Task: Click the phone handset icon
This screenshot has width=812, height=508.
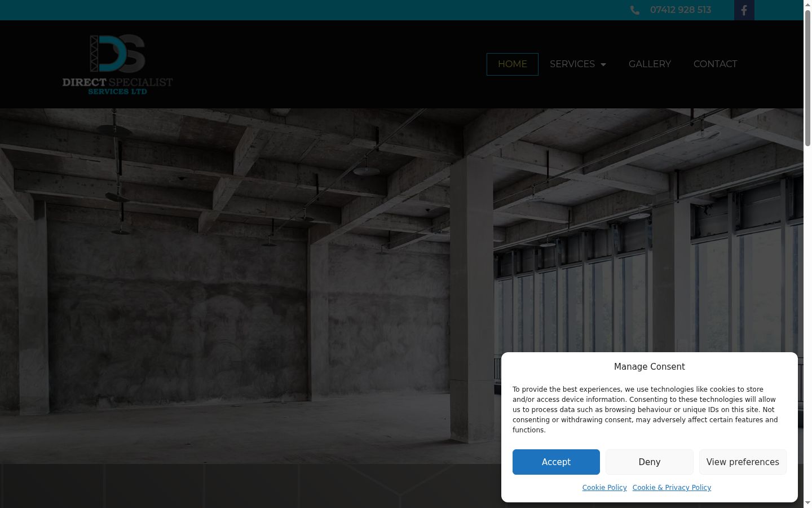Action: pyautogui.click(x=635, y=10)
